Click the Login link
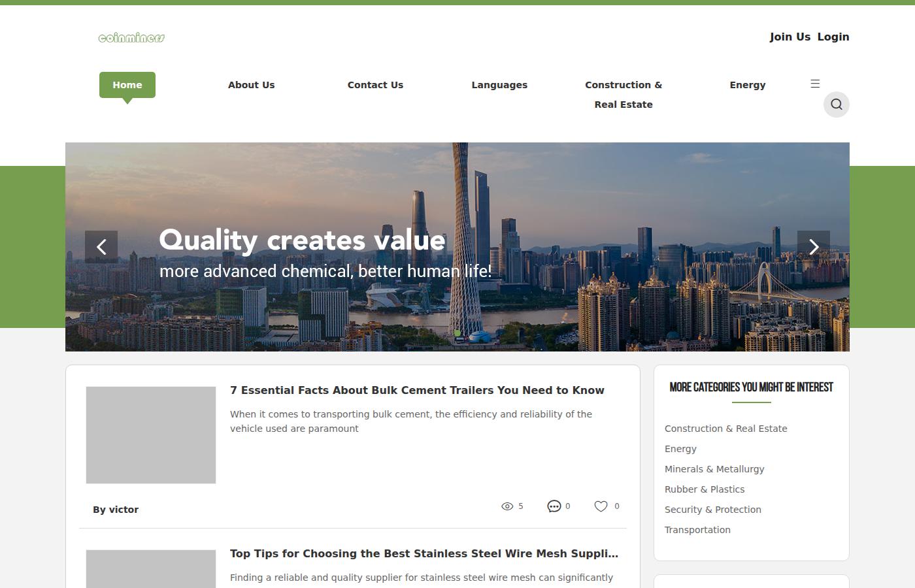 (833, 37)
